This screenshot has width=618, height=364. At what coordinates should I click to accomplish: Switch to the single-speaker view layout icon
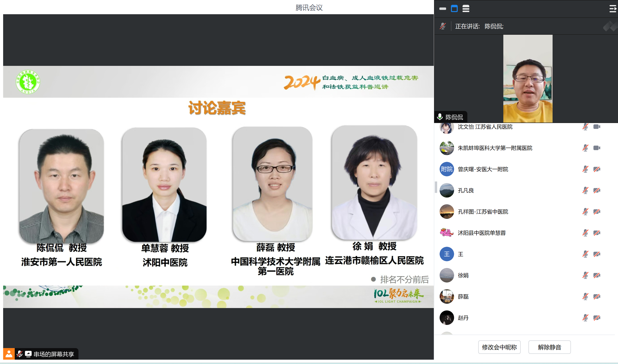pos(454,9)
